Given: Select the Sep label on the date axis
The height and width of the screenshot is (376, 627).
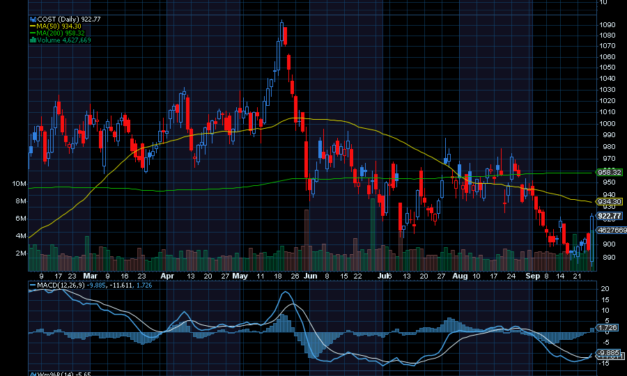Looking at the screenshot, I should coord(533,276).
